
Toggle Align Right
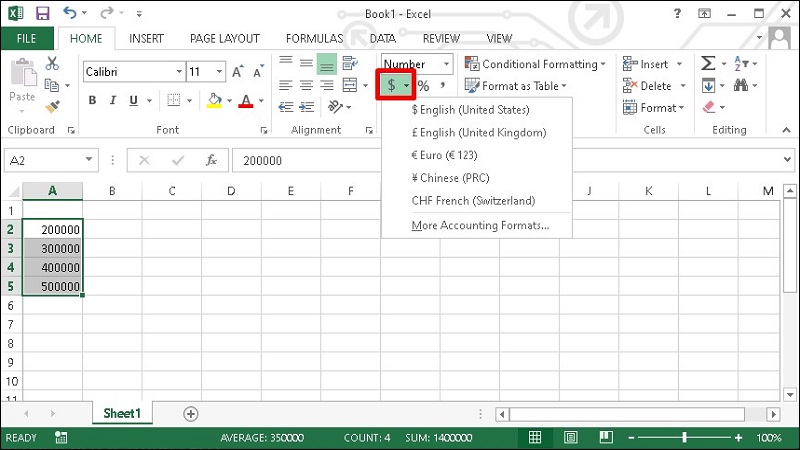point(327,85)
